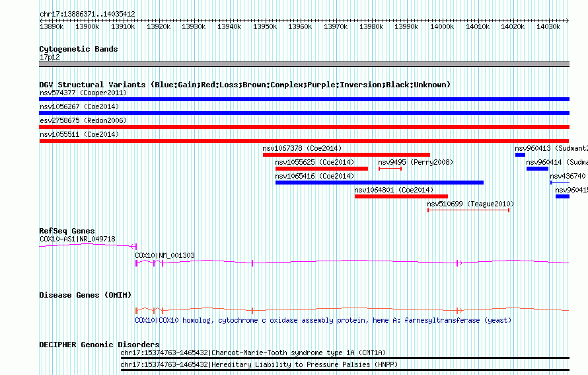Click the nsv960413 small blue bar
This screenshot has width=588, height=375.
520,155
